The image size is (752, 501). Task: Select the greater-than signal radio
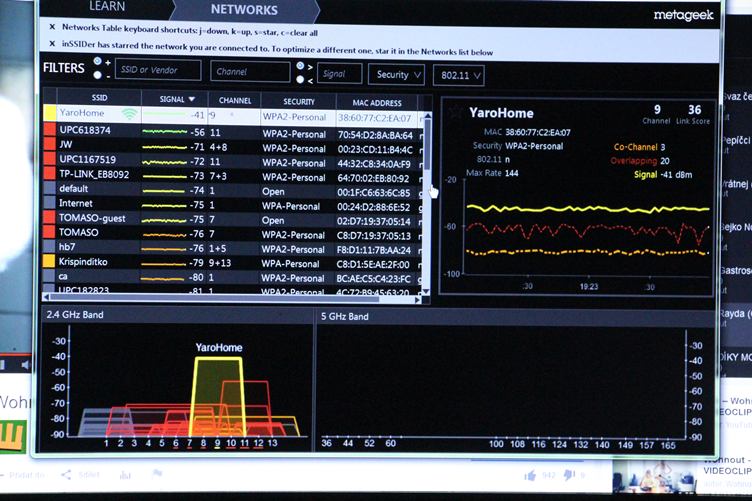(x=300, y=66)
